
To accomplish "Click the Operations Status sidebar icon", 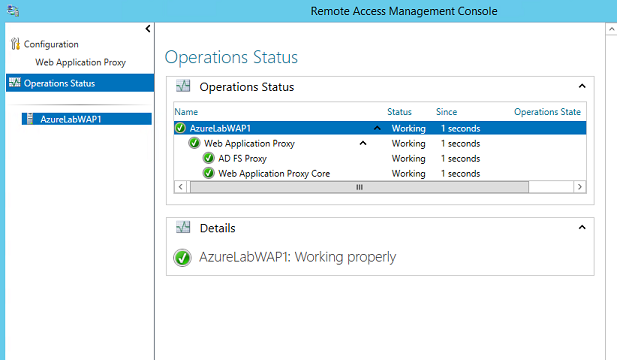I will coord(15,83).
